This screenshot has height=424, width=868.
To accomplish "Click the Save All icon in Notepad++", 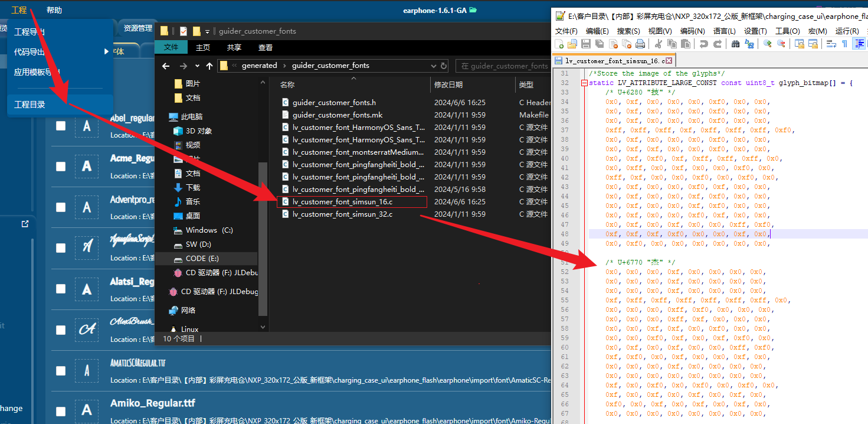I will tap(599, 44).
